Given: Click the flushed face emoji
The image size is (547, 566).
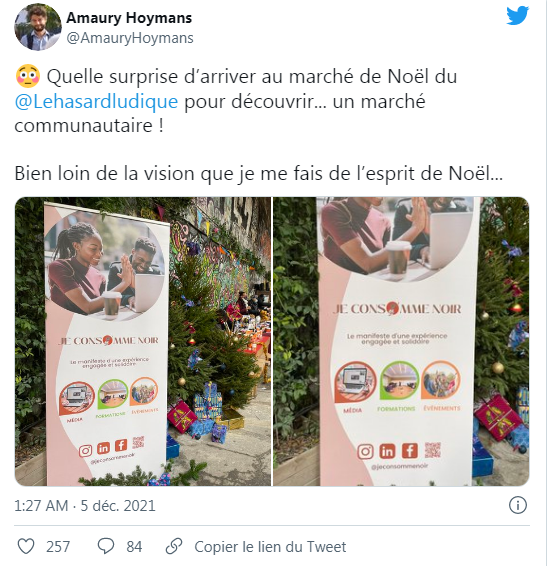Looking at the screenshot, I should coord(28,77).
